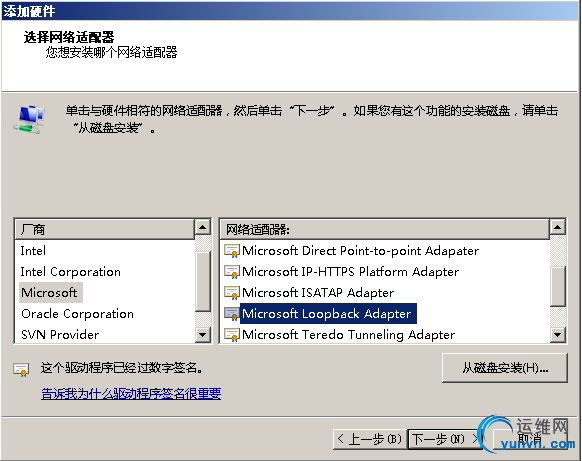Click 从磁盘安装(H)... button

(505, 368)
